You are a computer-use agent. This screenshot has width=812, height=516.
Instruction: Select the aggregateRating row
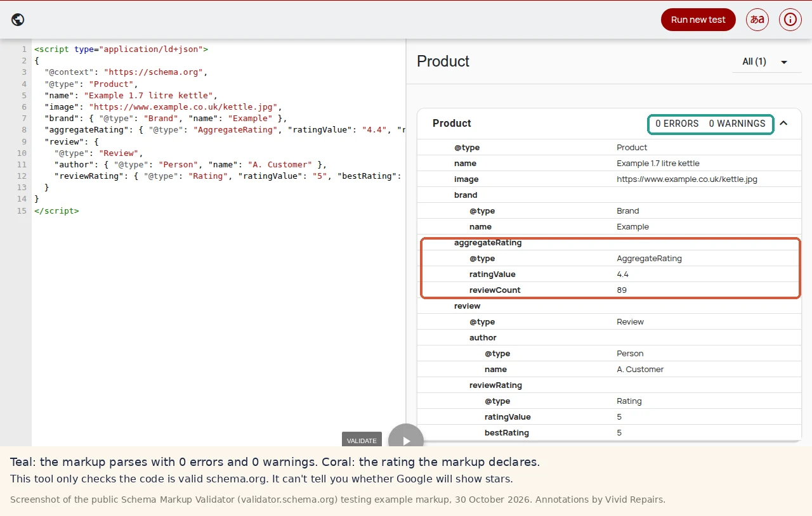tap(609, 243)
